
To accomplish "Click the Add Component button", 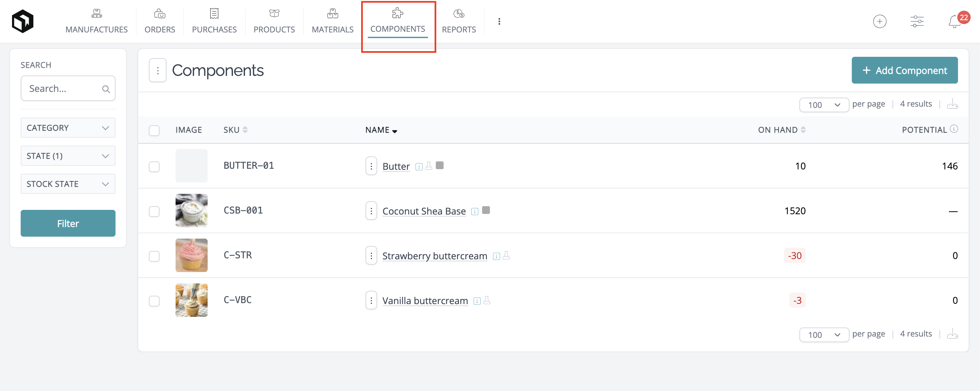I will (904, 71).
